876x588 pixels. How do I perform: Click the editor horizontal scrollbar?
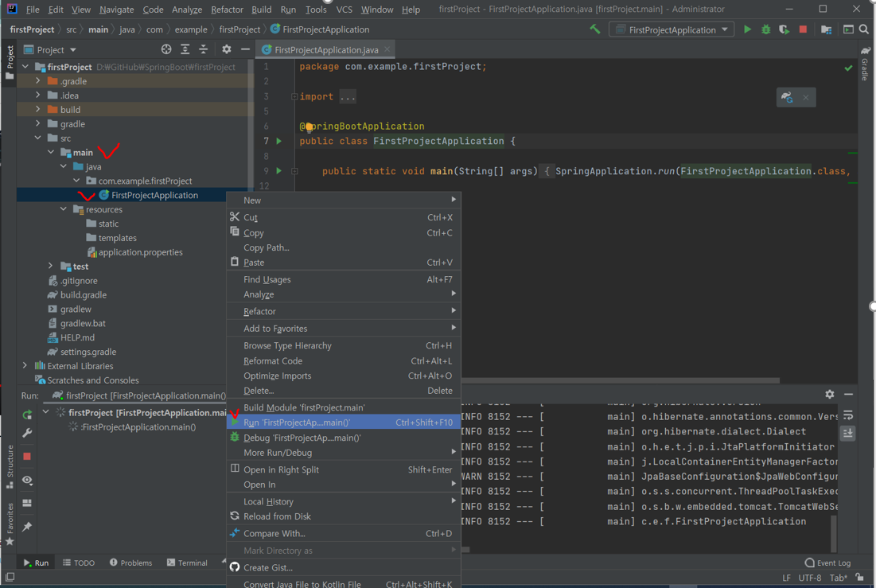point(620,380)
